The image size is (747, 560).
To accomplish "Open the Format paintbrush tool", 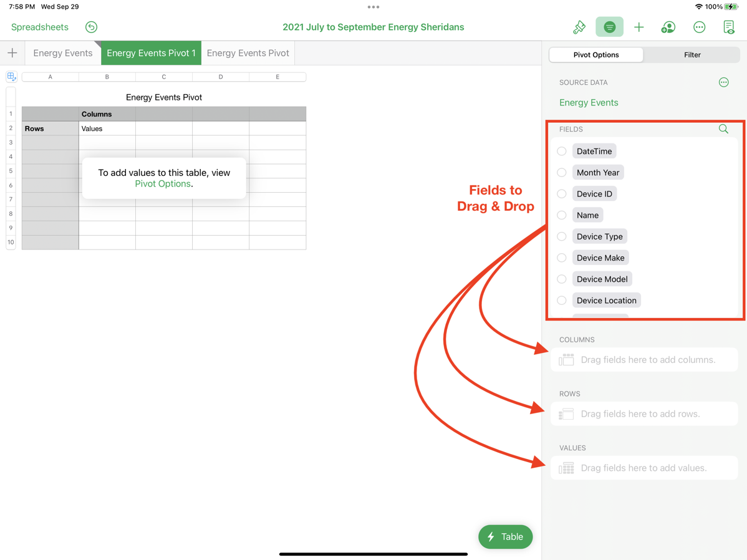I will pos(579,27).
